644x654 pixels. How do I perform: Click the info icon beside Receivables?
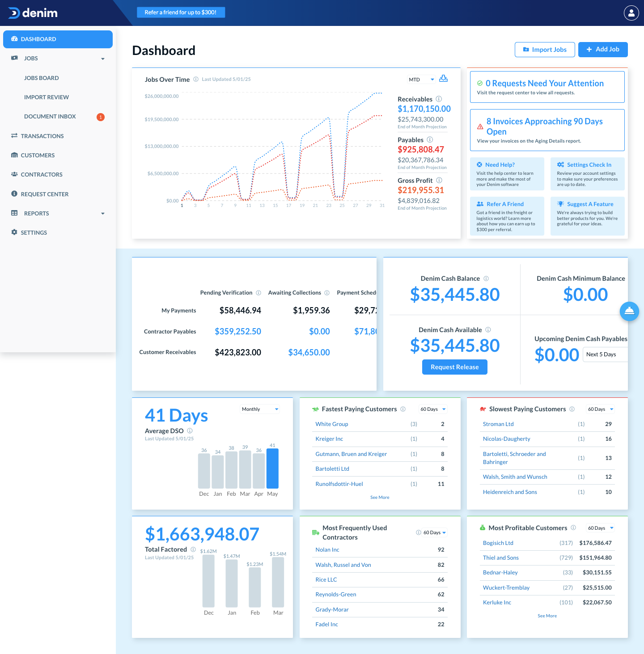tap(439, 99)
